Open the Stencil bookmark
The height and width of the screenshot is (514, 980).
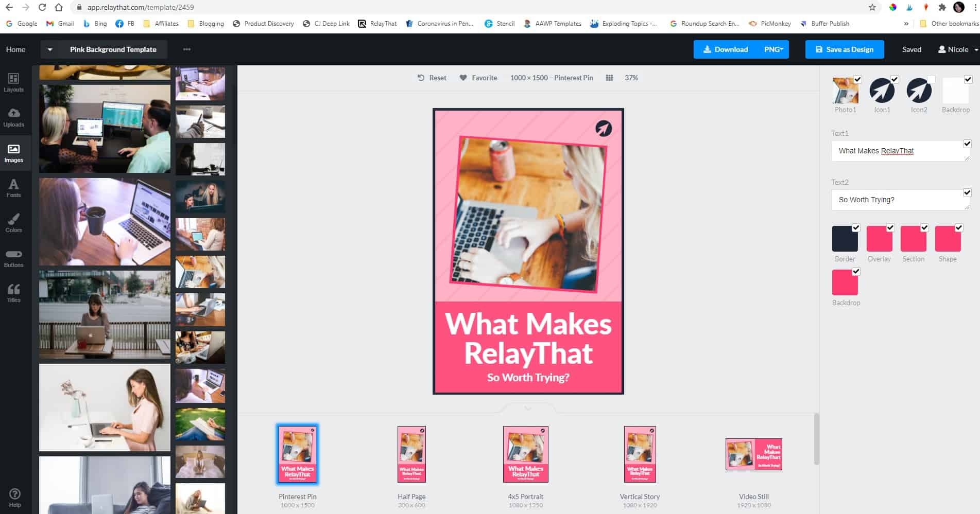[x=500, y=24]
